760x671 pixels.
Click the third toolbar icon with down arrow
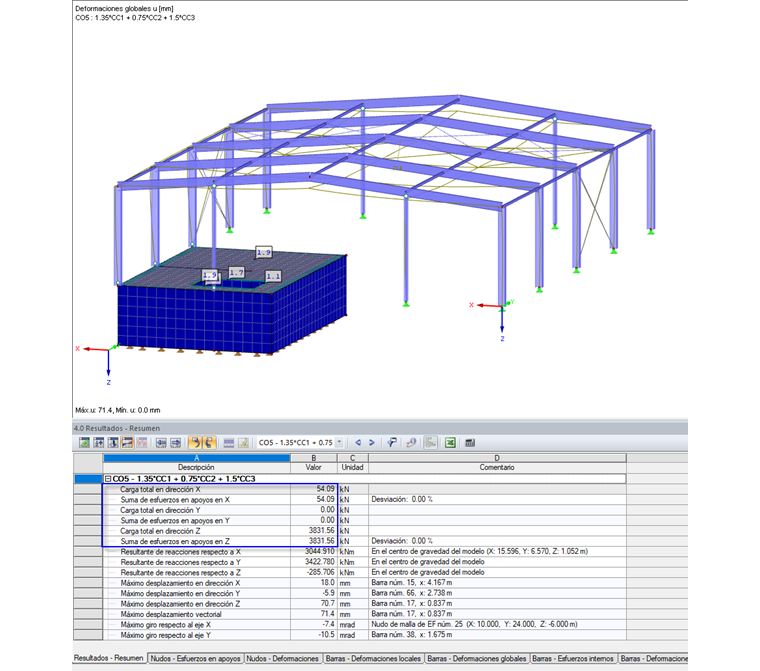113,442
